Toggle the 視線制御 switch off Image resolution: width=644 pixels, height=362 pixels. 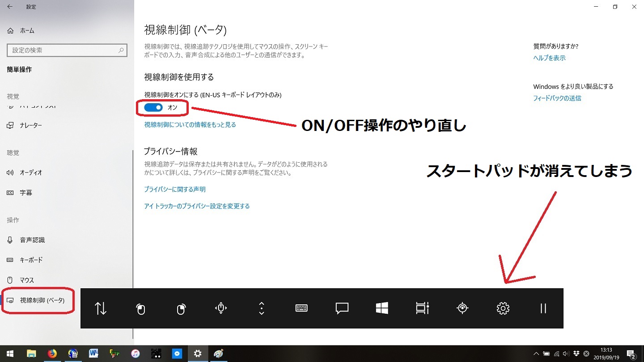[153, 108]
